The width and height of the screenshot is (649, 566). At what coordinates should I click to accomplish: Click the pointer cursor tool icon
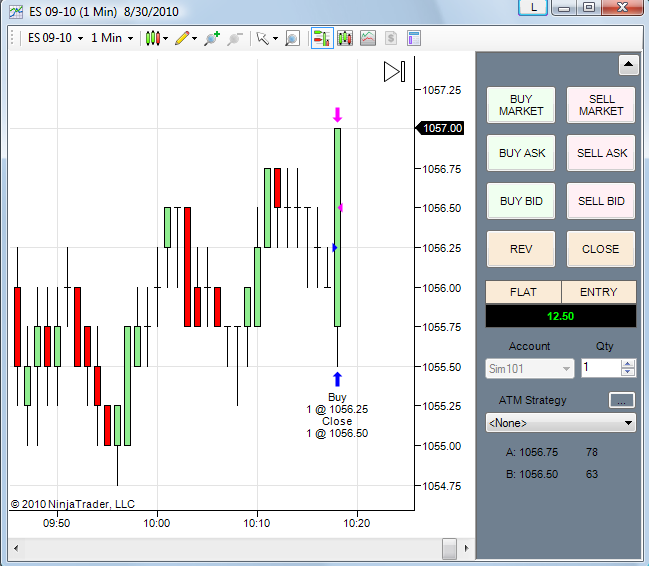coord(262,39)
